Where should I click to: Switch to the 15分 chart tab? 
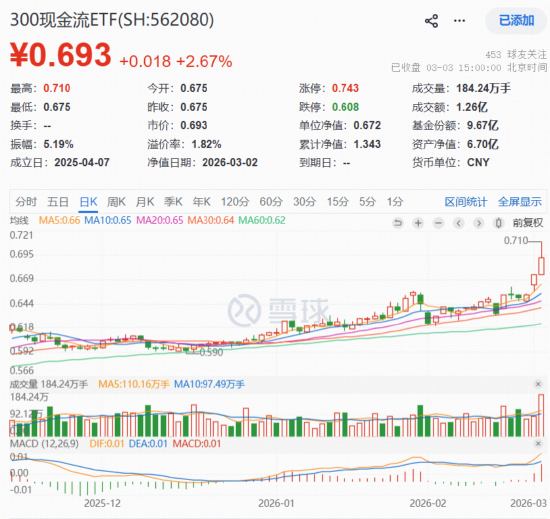pos(338,202)
